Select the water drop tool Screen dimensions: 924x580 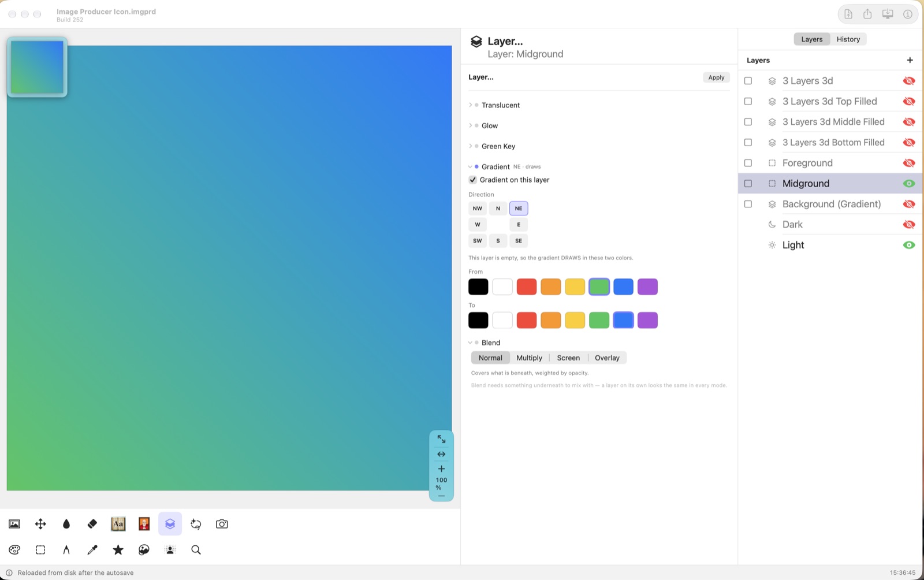click(x=66, y=524)
